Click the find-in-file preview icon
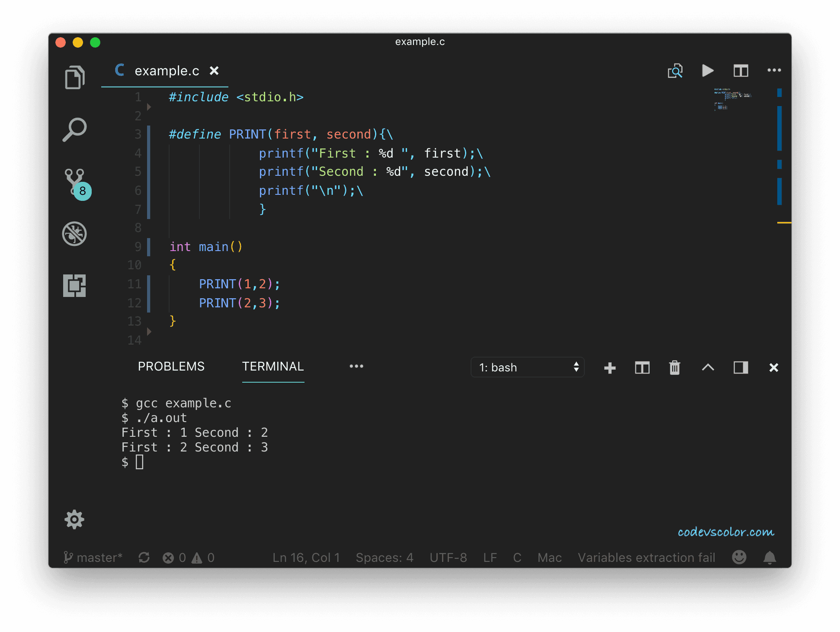The height and width of the screenshot is (632, 840). 675,71
